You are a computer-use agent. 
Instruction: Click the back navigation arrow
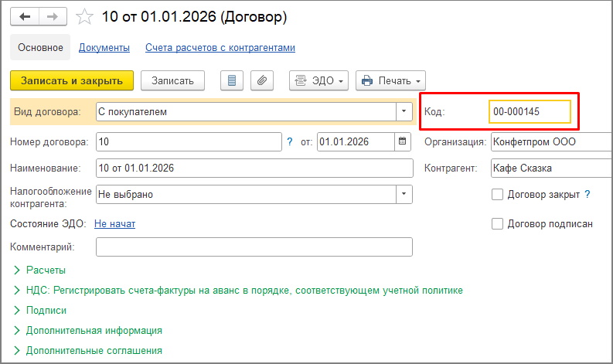[x=25, y=16]
